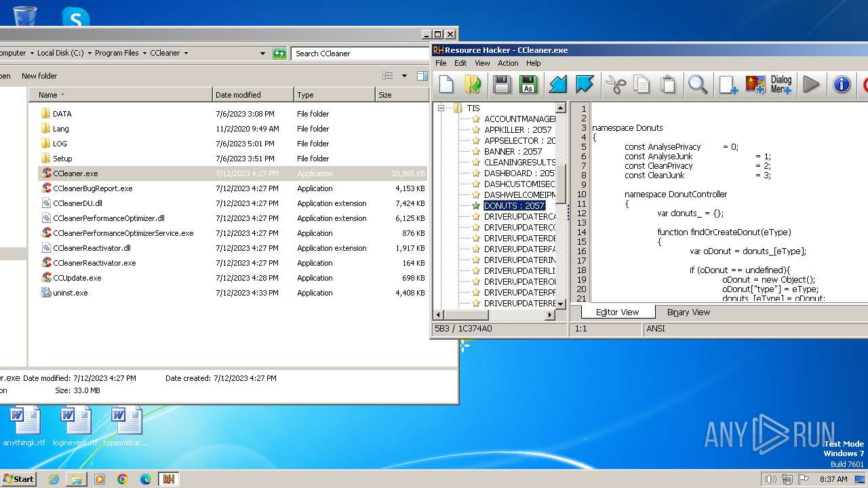This screenshot has height=488, width=868.
Task: Click the Explorer change view icon
Action: coord(388,76)
